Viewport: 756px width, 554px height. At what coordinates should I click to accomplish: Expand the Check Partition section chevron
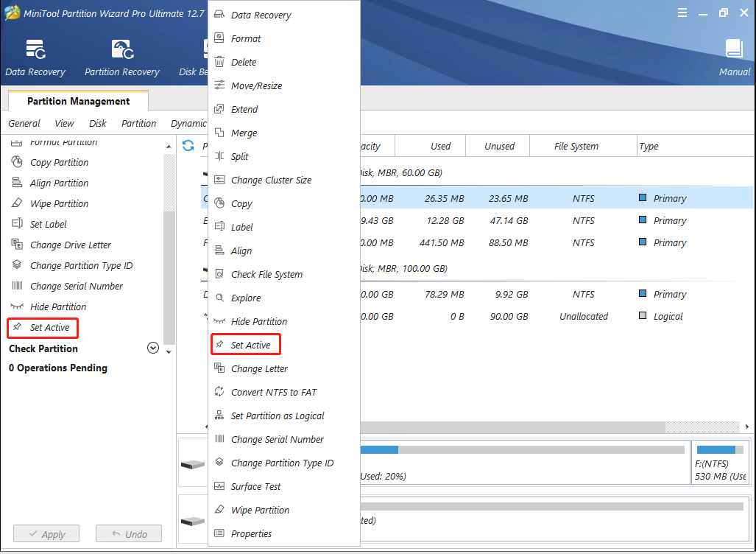pyautogui.click(x=153, y=348)
